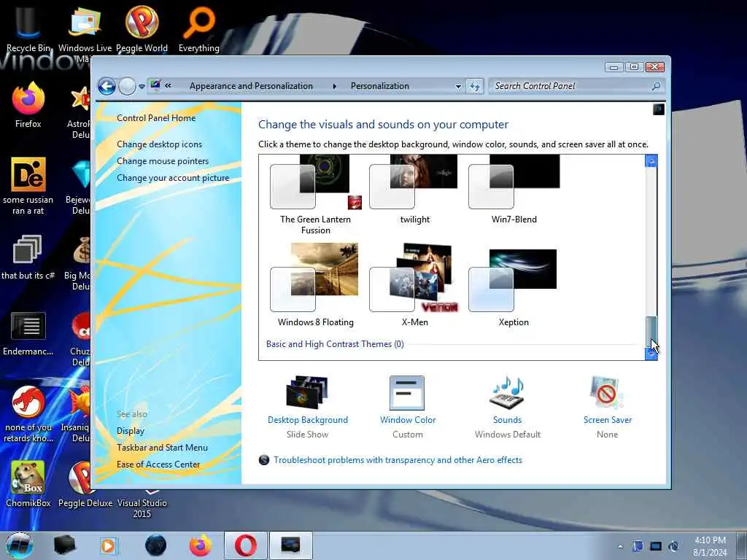Image resolution: width=747 pixels, height=560 pixels.
Task: Open address bar history dropdown
Action: tap(458, 87)
